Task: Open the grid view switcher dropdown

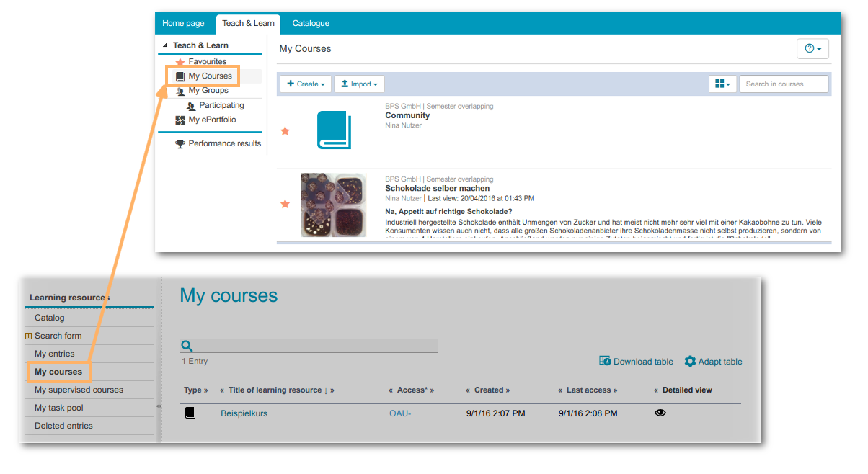Action: pyautogui.click(x=722, y=84)
